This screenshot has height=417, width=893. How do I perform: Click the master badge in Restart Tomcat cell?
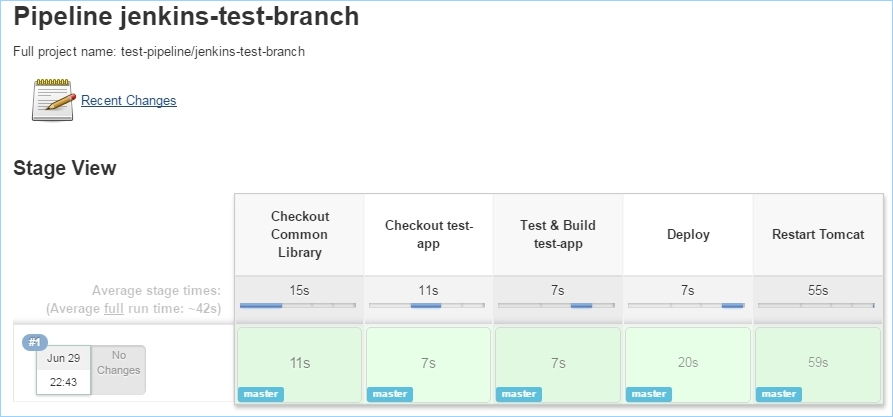pos(779,394)
